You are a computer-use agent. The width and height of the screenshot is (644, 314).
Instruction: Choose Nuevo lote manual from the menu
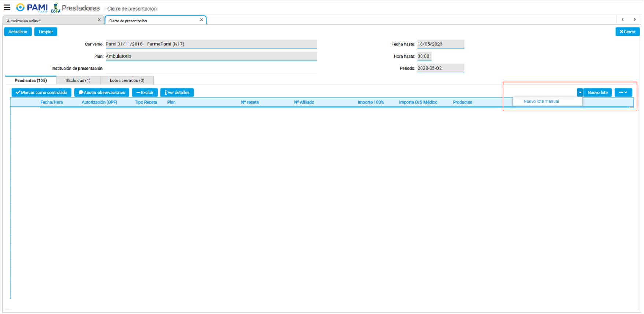point(548,101)
